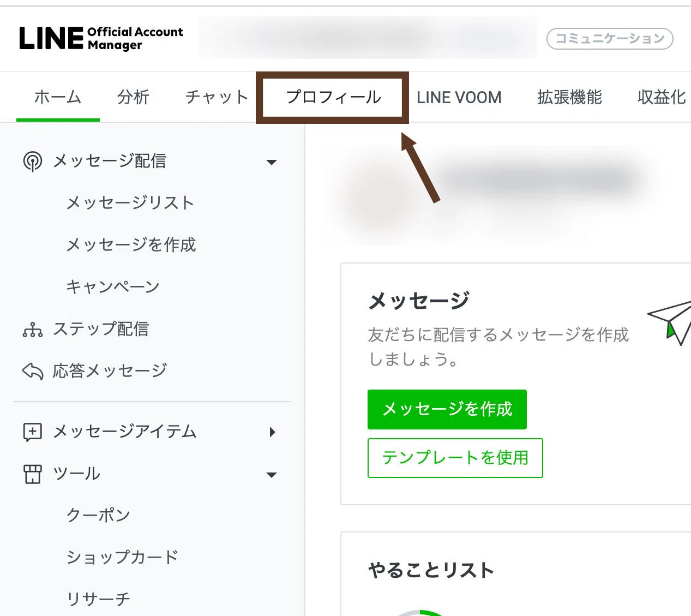Viewport: 691px width, 616px height.
Task: Open the チャット tab
Action: point(217,97)
